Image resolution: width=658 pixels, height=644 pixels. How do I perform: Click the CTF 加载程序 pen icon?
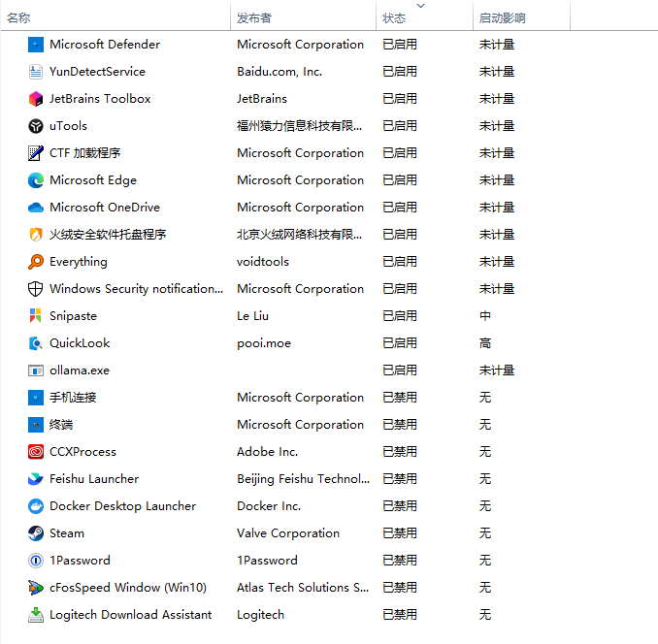[x=36, y=153]
